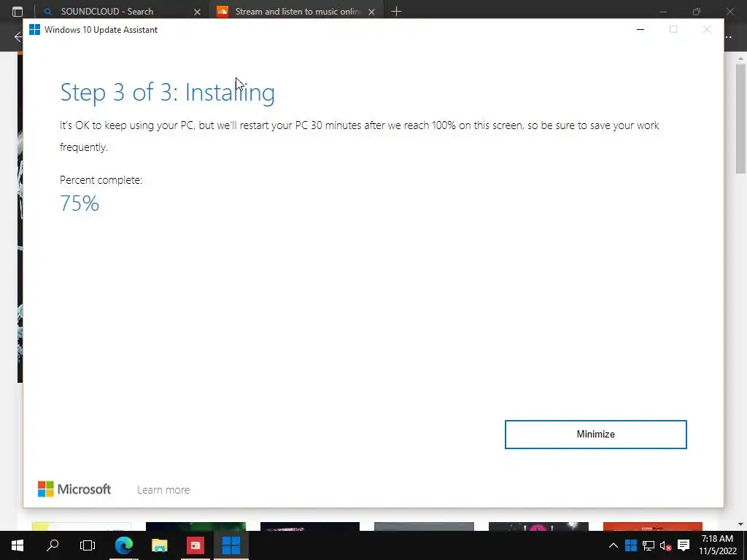Open Microsoft Edge from taskbar
This screenshot has height=560, width=747.
124,545
